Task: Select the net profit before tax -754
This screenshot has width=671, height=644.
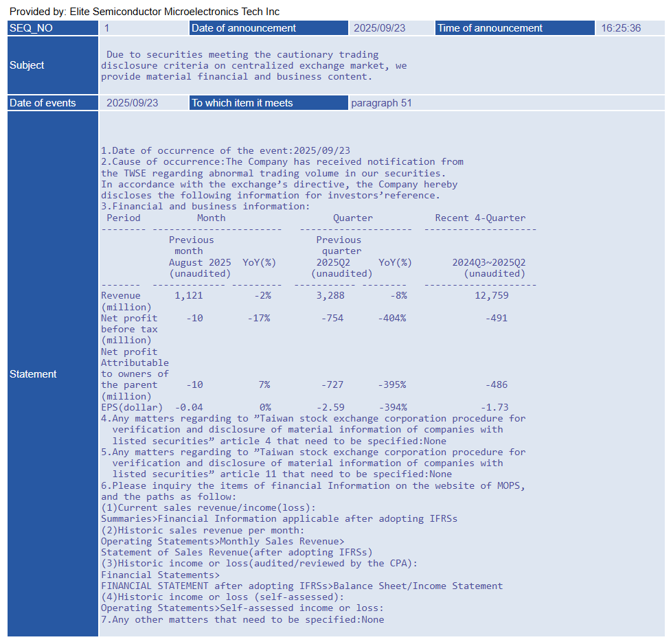Action: coord(332,318)
